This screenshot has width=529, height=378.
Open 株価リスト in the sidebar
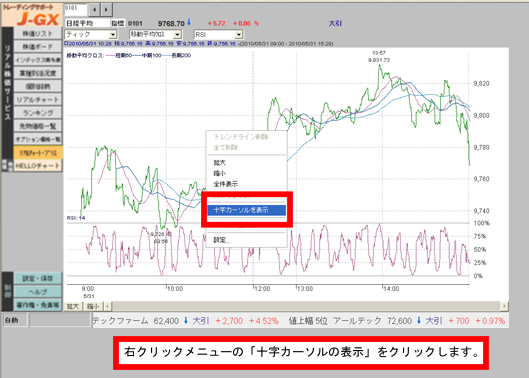(x=38, y=33)
